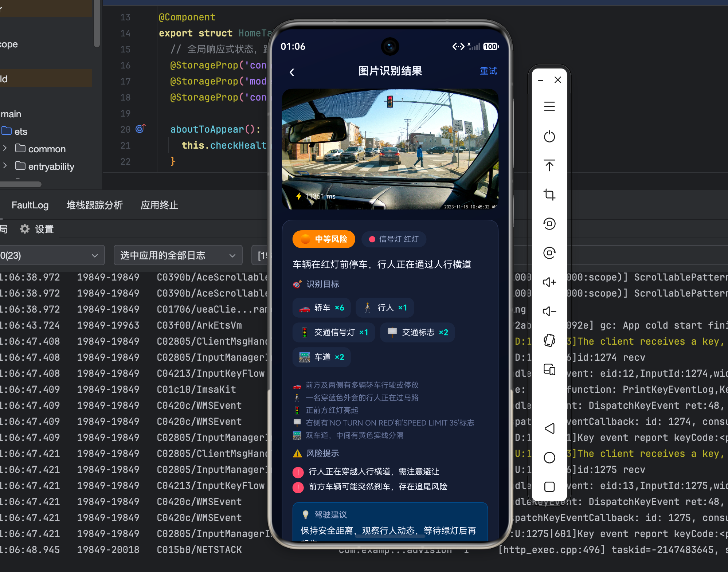
Task: Tap the phone battery status indicator
Action: coord(491,47)
